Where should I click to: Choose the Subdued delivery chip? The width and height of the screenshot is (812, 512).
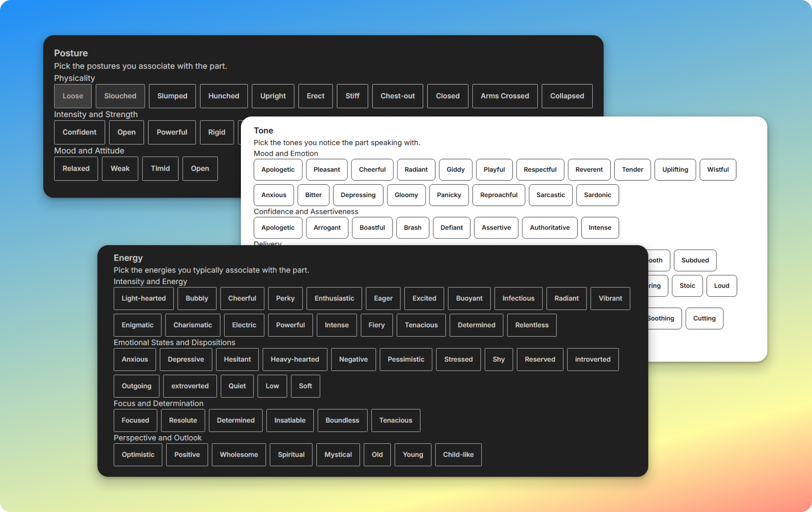695,260
